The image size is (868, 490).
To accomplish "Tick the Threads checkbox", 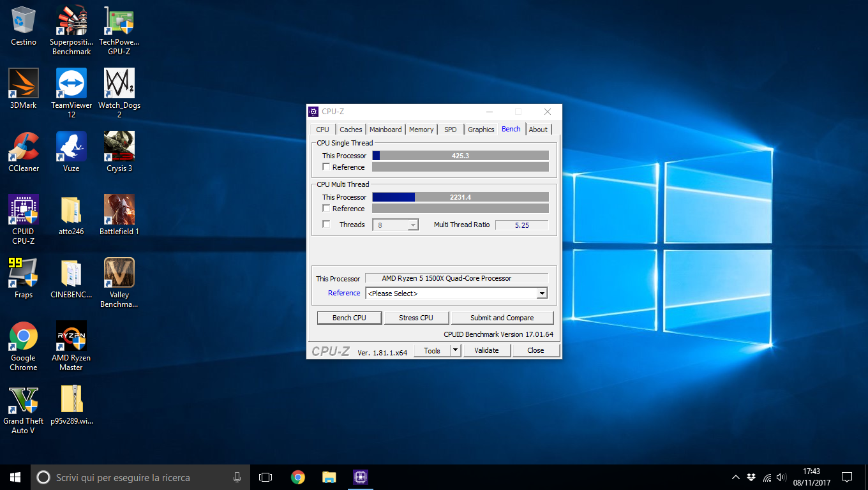I will (327, 225).
